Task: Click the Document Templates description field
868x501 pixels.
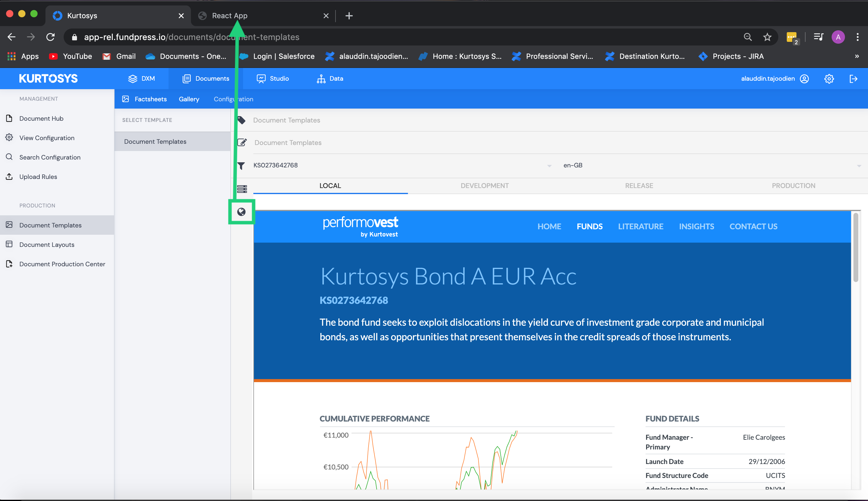Action: (x=560, y=143)
